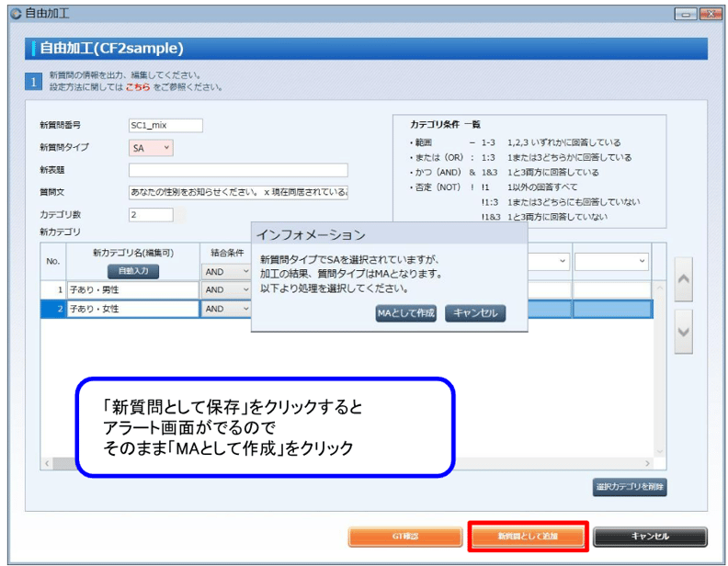The image size is (728, 566).
Task: Close the 自由加工 window
Action: [711, 15]
